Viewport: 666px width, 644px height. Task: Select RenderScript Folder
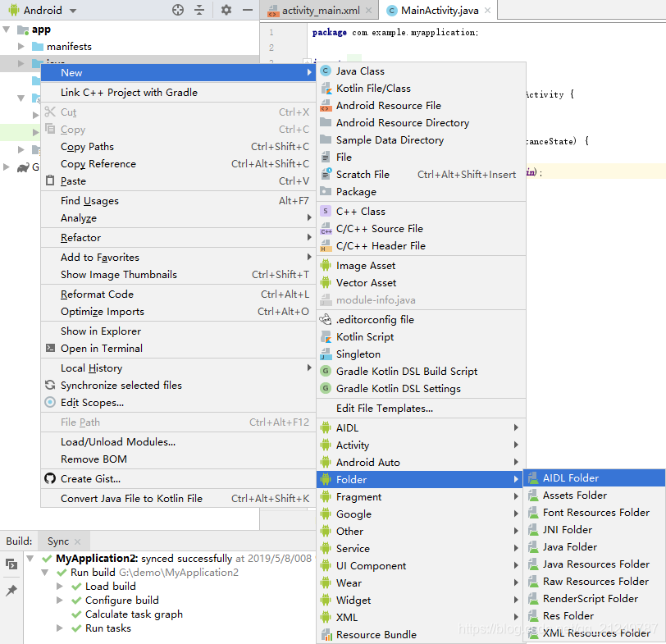(x=594, y=599)
